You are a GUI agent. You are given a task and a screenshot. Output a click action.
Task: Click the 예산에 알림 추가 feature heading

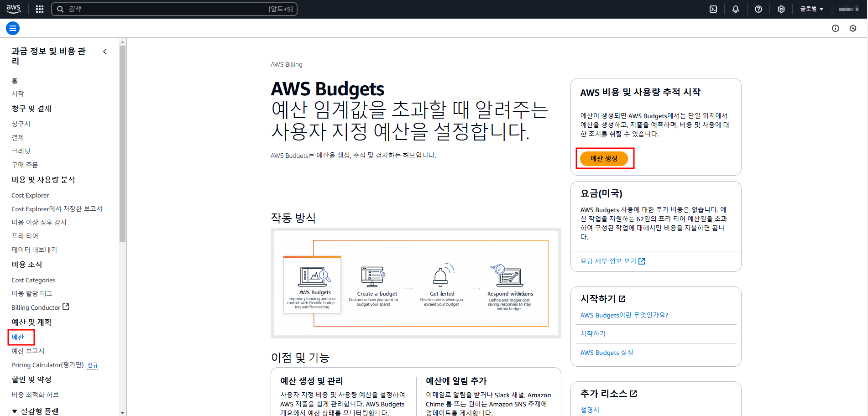coord(456,381)
